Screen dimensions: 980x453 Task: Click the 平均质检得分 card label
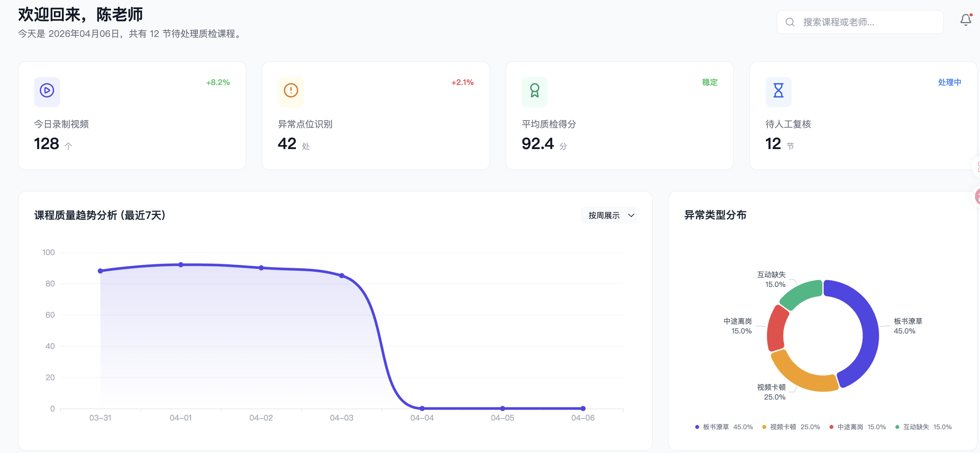point(549,124)
